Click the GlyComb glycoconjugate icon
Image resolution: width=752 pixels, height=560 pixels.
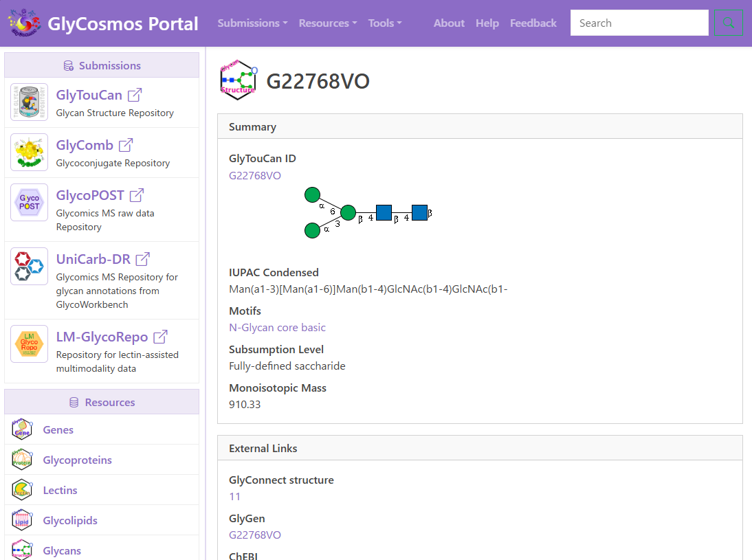[29, 153]
